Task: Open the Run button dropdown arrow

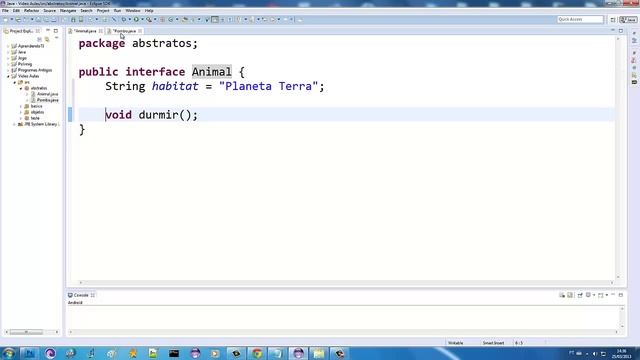Action: [142, 20]
